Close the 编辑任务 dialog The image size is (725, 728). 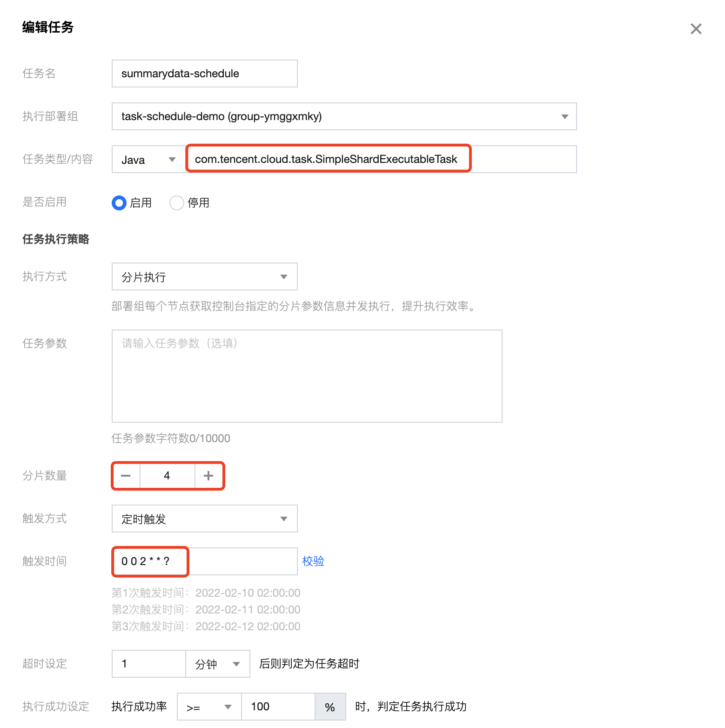(x=696, y=29)
